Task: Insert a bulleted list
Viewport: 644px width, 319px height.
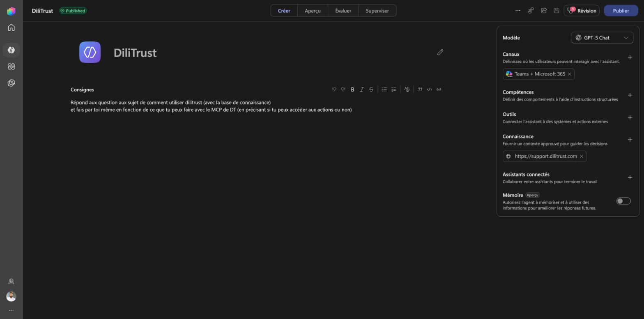Action: pyautogui.click(x=384, y=89)
